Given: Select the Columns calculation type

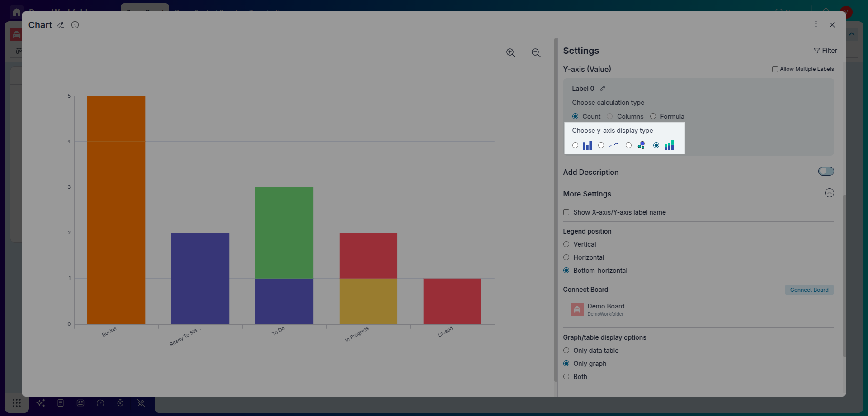Looking at the screenshot, I should pos(609,117).
